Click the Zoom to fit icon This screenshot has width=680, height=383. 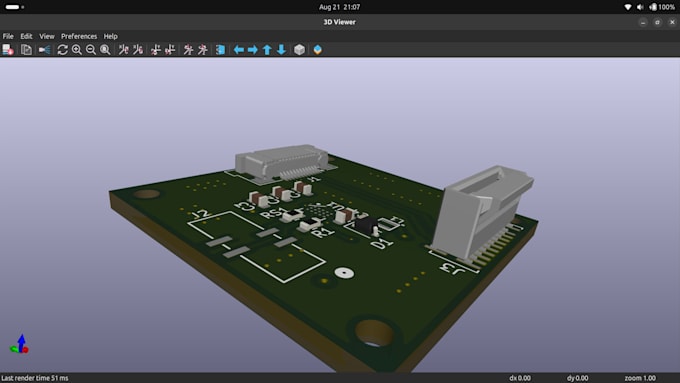click(x=105, y=50)
